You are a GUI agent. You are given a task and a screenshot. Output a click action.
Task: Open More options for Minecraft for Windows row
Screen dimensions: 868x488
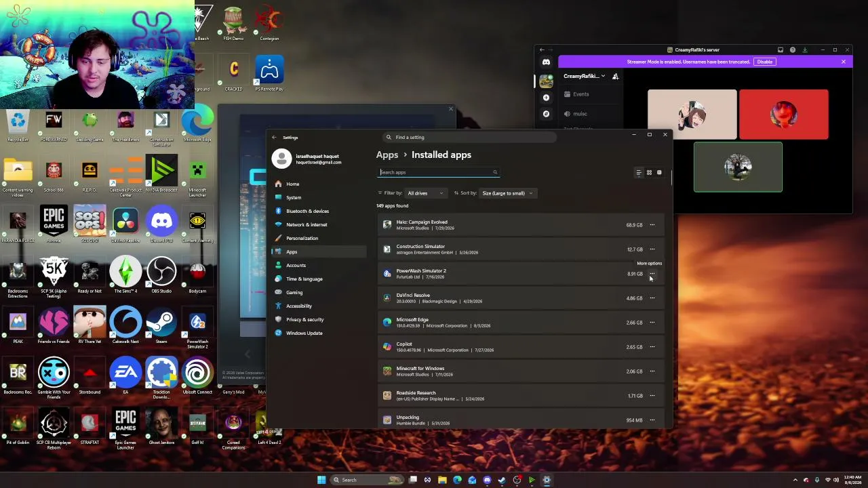point(652,371)
